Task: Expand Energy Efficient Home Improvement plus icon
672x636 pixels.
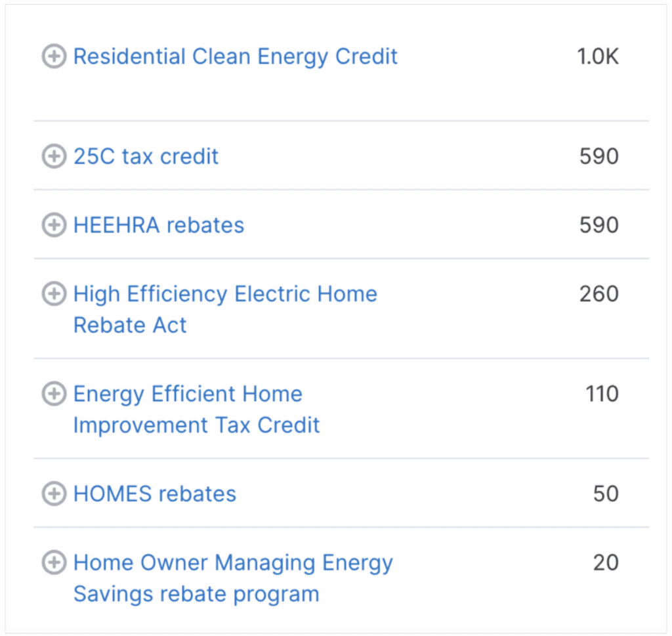Action: click(x=54, y=393)
